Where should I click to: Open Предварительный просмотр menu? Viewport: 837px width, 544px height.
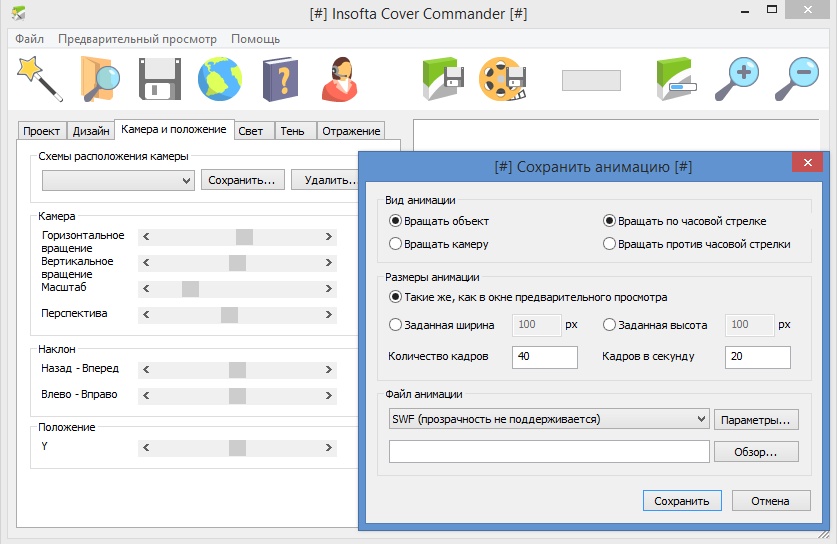[x=137, y=39]
